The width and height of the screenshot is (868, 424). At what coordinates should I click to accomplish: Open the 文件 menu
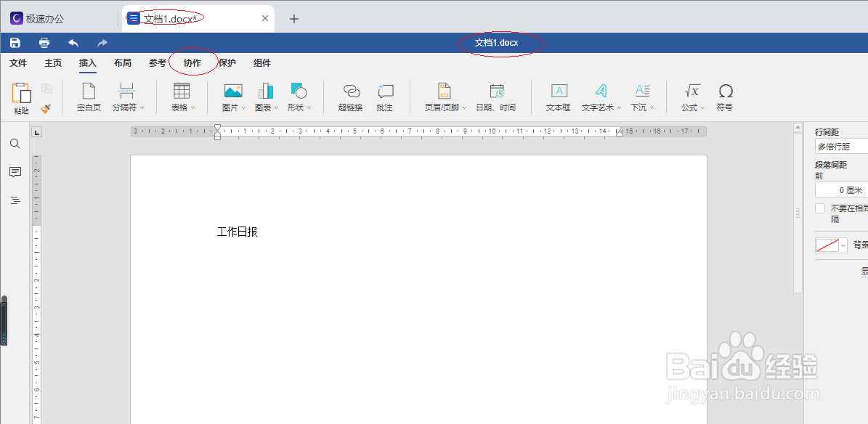[18, 62]
